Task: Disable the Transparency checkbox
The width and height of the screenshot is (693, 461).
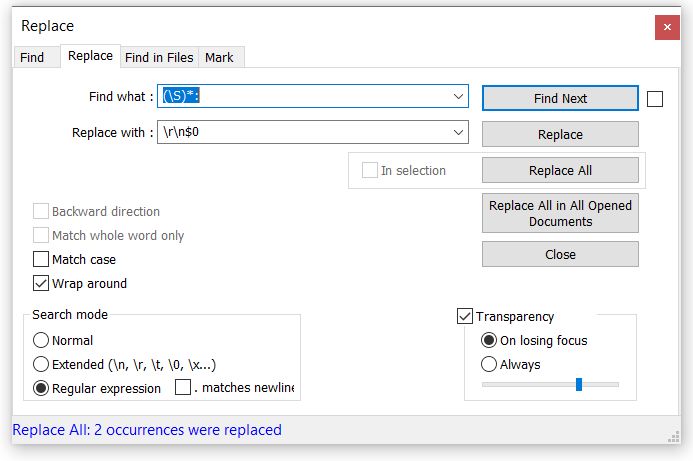Action: coord(465,316)
